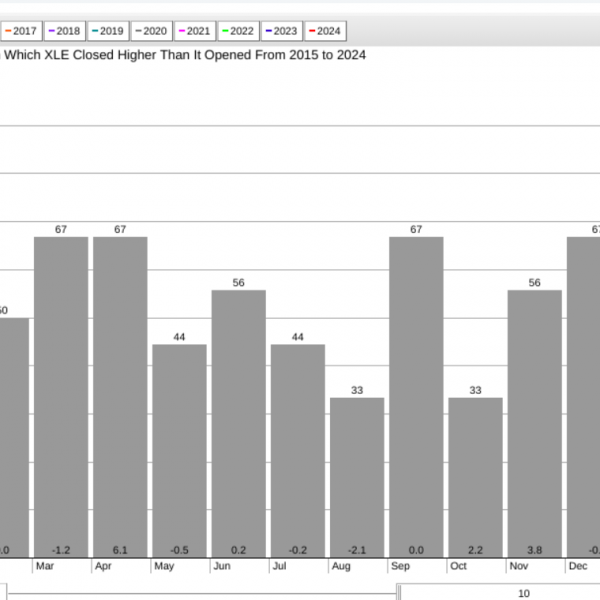Click the value 10 on the range slider
Viewport: 600px width, 600px height.
click(x=524, y=593)
